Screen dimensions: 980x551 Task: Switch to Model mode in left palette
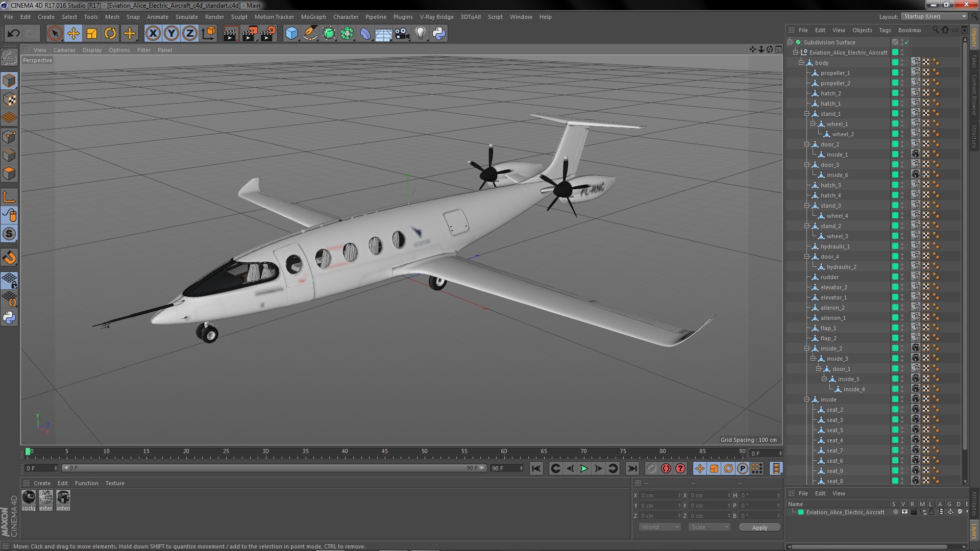tap(9, 81)
